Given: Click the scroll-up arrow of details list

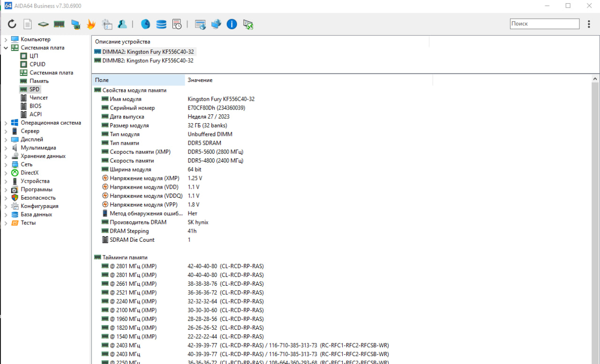Looking at the screenshot, I should click(596, 79).
